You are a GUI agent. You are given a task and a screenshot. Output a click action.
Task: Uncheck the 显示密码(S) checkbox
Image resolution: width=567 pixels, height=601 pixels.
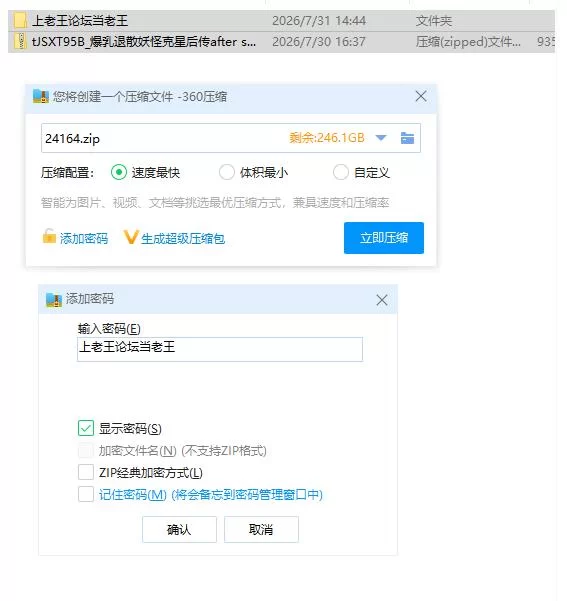coord(86,428)
